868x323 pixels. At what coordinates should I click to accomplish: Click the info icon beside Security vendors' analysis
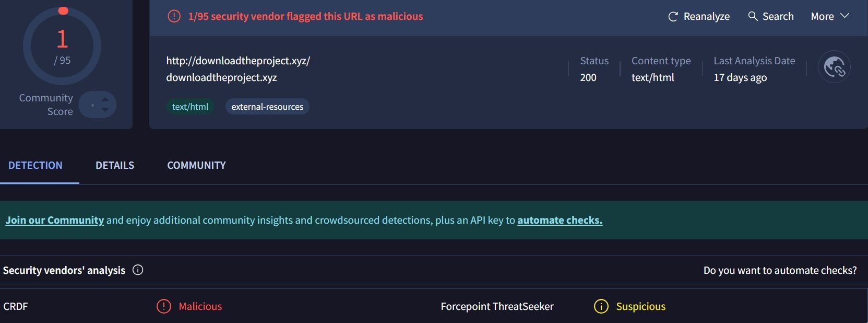pos(138,270)
